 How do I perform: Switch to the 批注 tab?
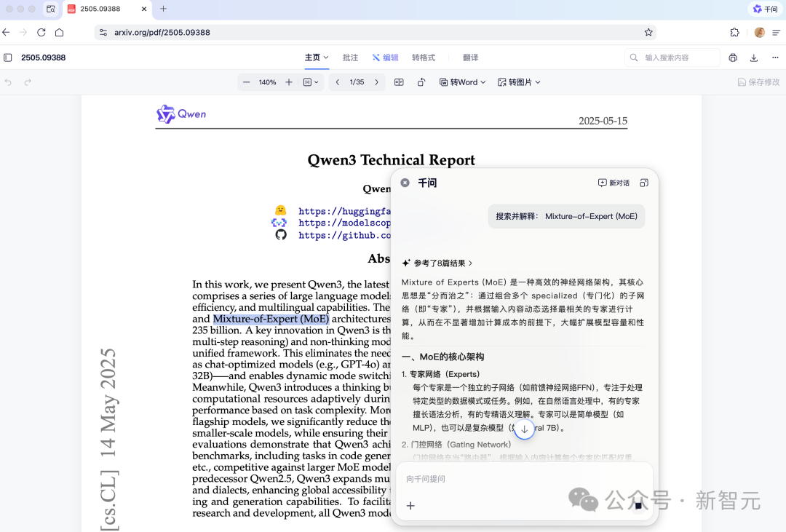pyautogui.click(x=351, y=57)
